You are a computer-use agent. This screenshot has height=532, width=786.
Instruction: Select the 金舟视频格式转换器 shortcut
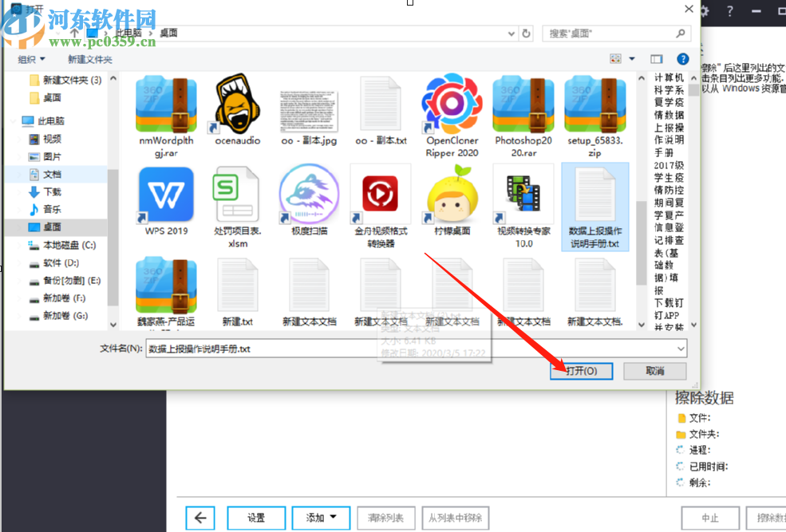click(381, 207)
